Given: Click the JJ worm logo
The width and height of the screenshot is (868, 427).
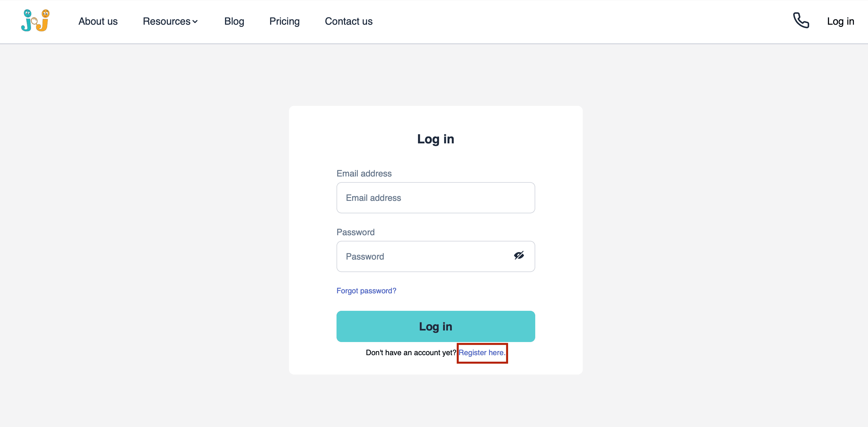Looking at the screenshot, I should pos(35,21).
